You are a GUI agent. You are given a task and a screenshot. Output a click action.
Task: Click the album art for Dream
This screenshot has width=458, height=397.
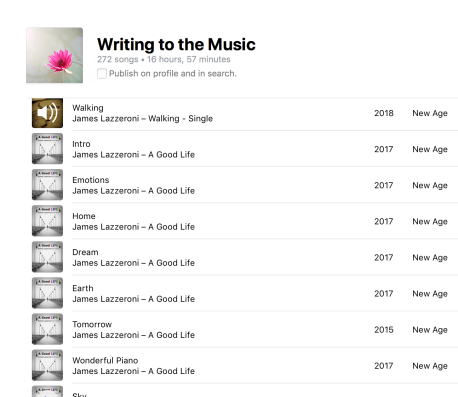(x=47, y=257)
